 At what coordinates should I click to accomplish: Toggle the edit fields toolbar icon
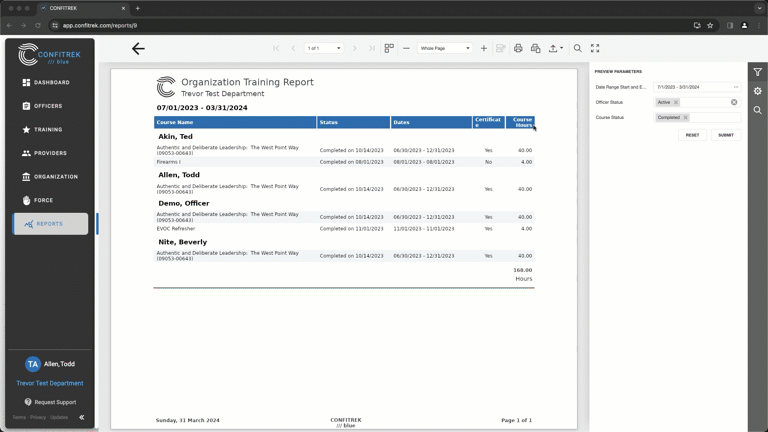point(501,48)
